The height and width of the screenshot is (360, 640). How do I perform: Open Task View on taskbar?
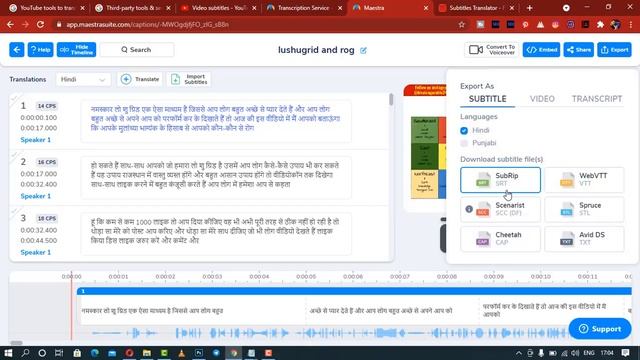tap(59, 353)
